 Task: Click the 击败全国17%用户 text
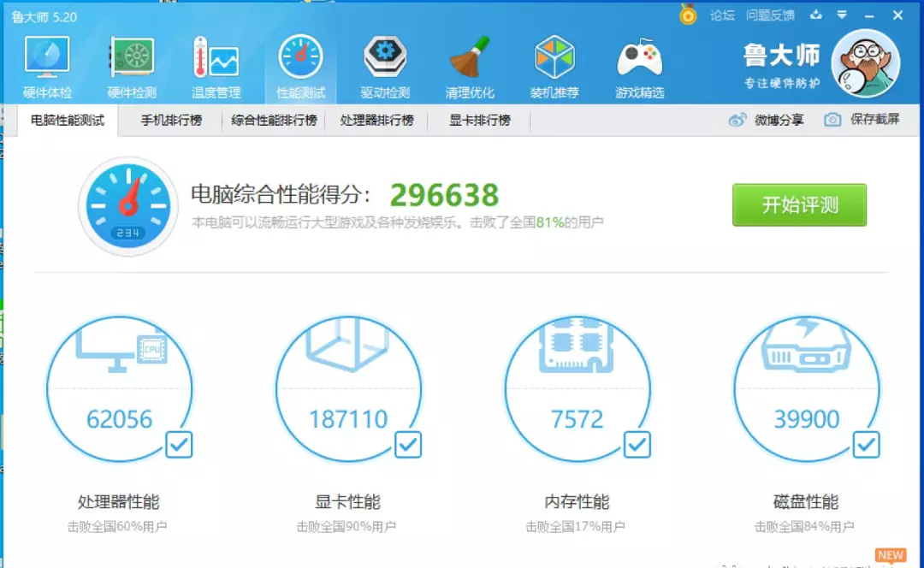click(575, 527)
